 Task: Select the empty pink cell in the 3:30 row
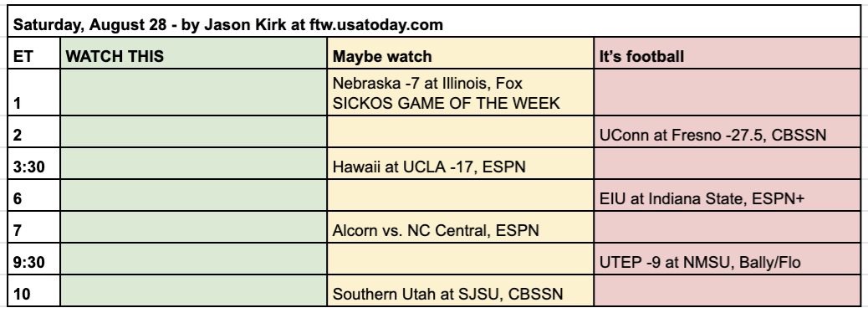point(728,163)
